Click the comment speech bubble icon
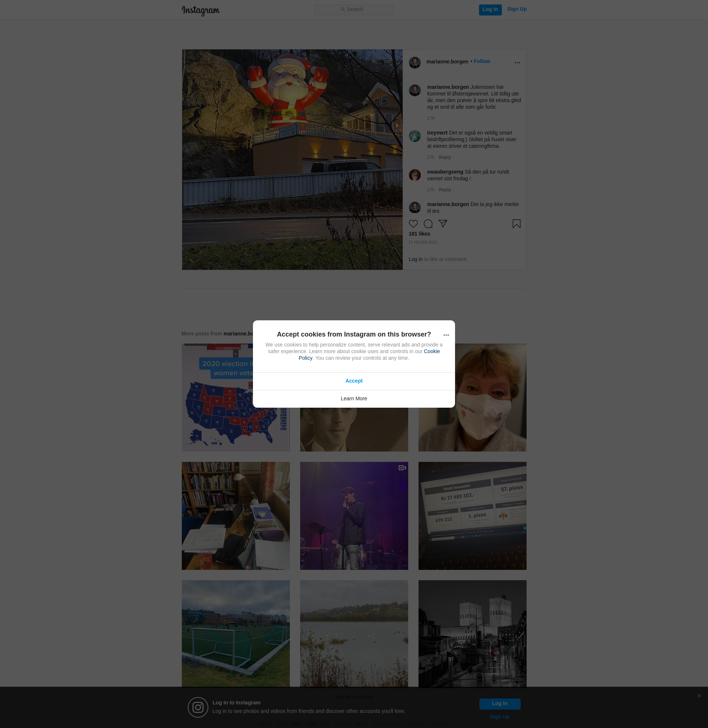 coord(428,224)
